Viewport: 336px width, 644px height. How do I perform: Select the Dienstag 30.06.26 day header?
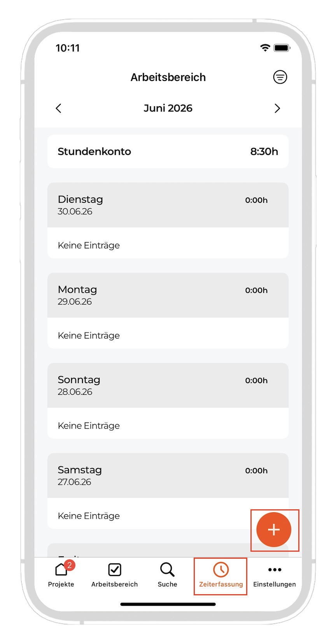tap(168, 205)
